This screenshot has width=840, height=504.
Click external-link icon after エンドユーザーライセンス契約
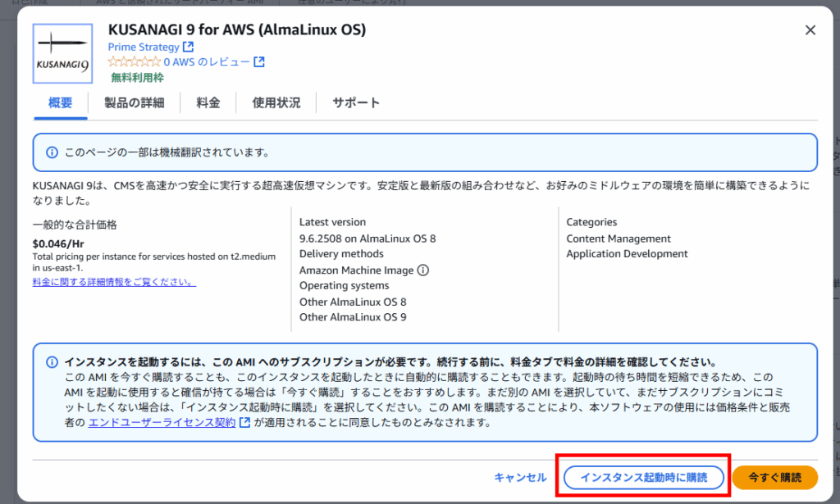pos(244,422)
